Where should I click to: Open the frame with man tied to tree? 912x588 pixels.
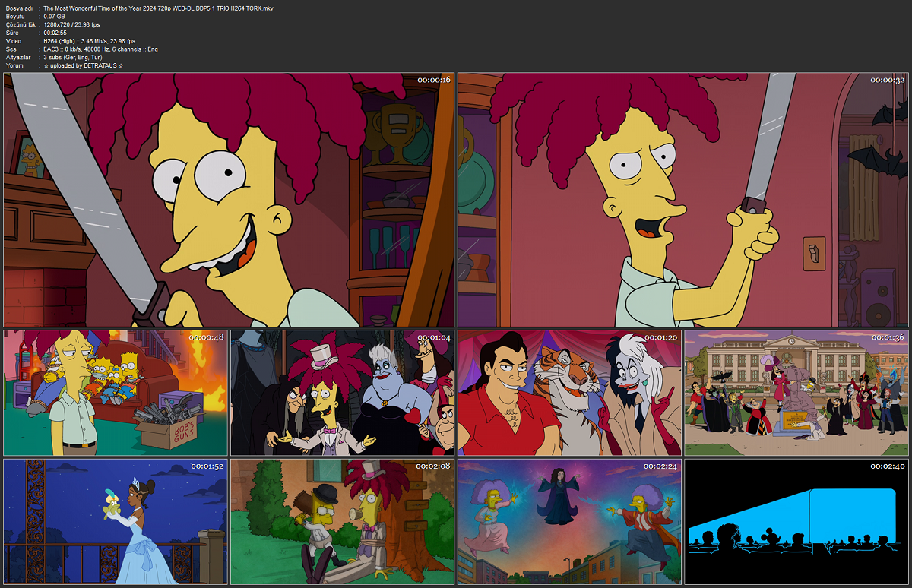[343, 522]
